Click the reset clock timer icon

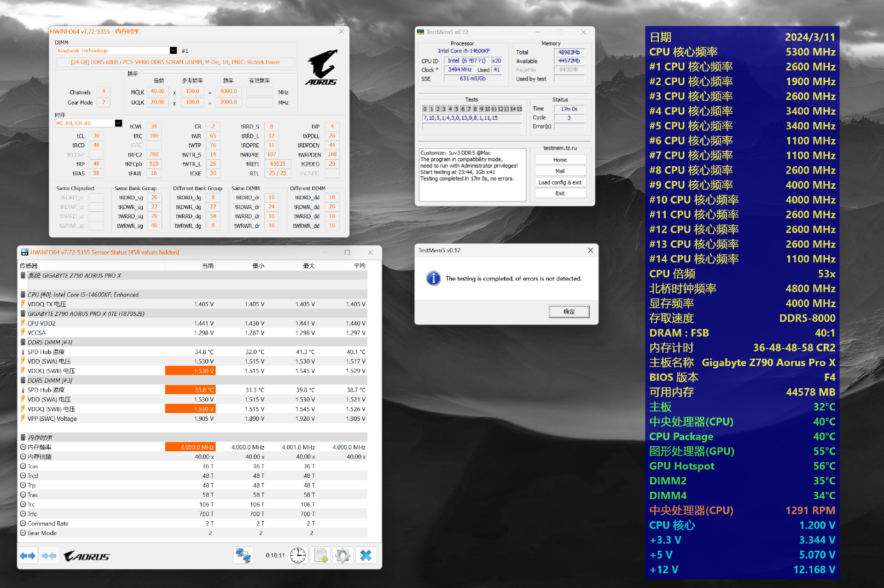tap(298, 556)
